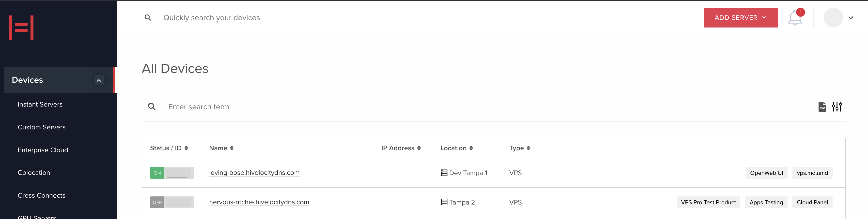Open the ADD SERVER dropdown
Screen dimensions: 868x219
click(x=741, y=17)
